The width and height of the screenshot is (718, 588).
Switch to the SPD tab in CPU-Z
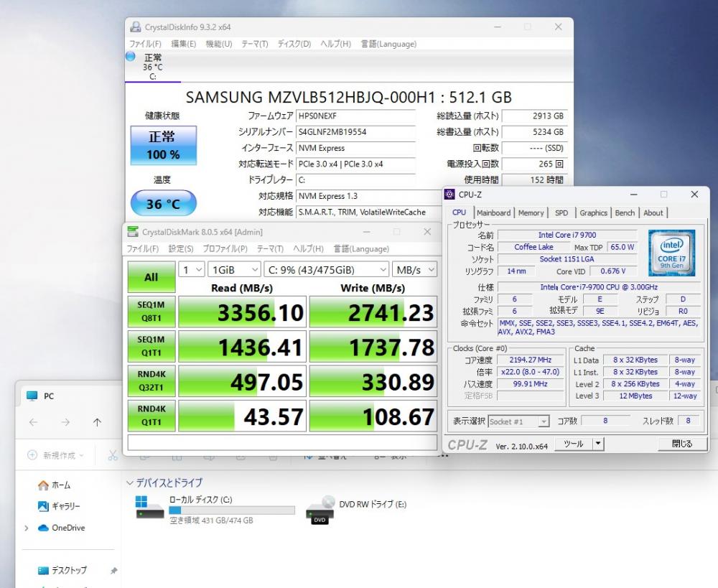[561, 213]
